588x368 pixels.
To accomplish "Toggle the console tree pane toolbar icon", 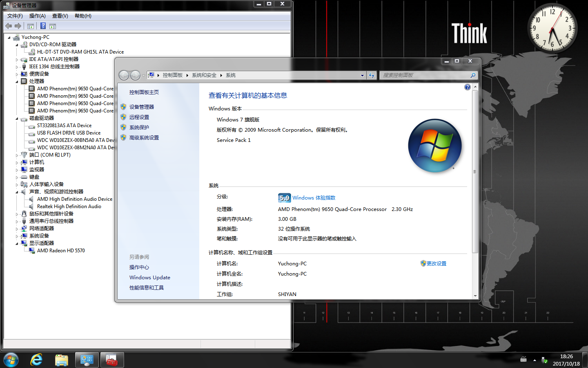I will tap(31, 26).
